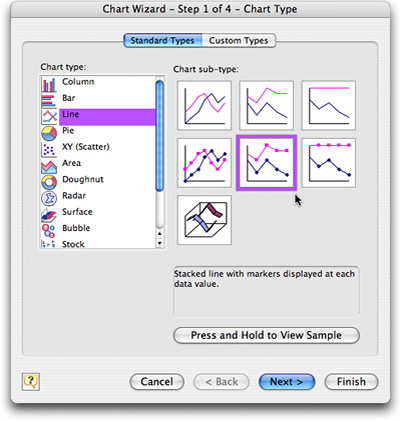Viewport: 400px width, 421px height.
Task: Choose the 3-D line sub-type thumbnail
Action: point(204,220)
